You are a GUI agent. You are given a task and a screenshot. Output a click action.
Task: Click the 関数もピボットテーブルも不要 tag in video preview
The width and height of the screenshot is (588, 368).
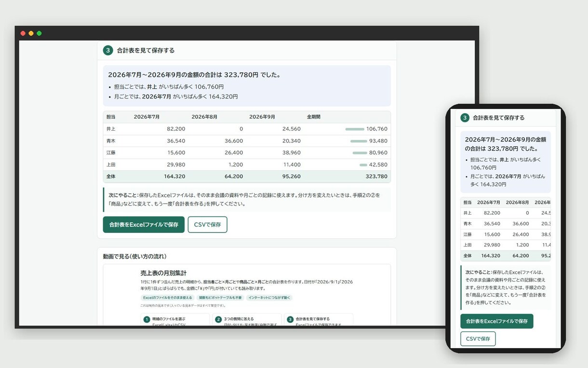point(220,298)
